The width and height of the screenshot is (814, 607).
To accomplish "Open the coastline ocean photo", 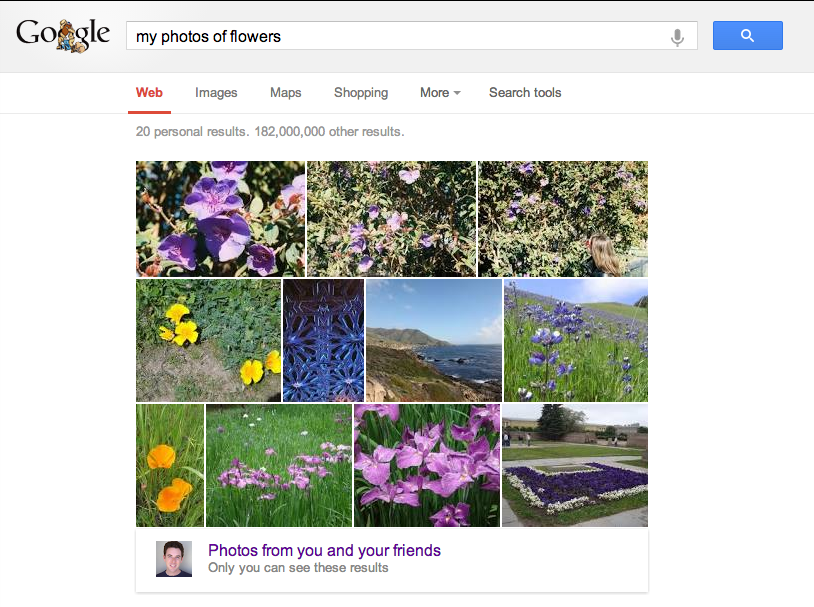I will [x=433, y=340].
